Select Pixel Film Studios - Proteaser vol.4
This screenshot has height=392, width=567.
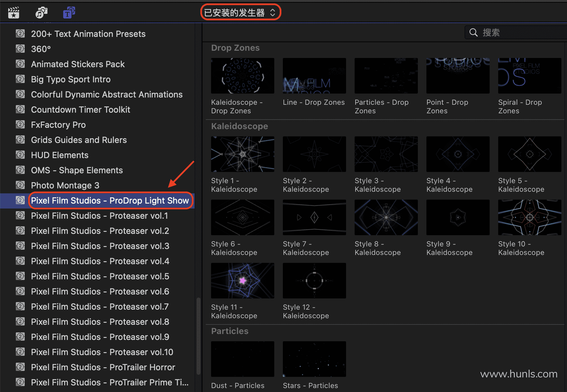coord(97,261)
